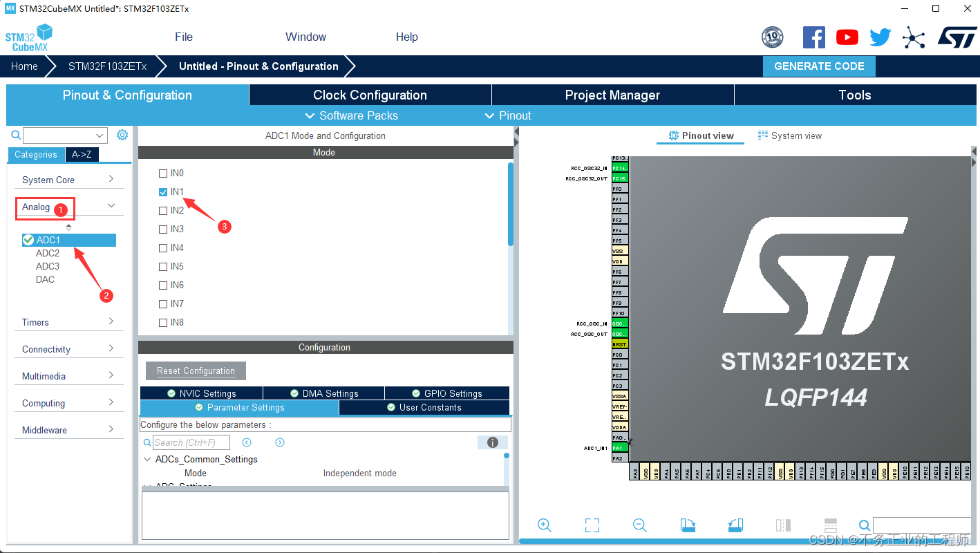Viewport: 980px width, 553px height.
Task: Open the NVIC Settings tab
Action: (x=201, y=393)
